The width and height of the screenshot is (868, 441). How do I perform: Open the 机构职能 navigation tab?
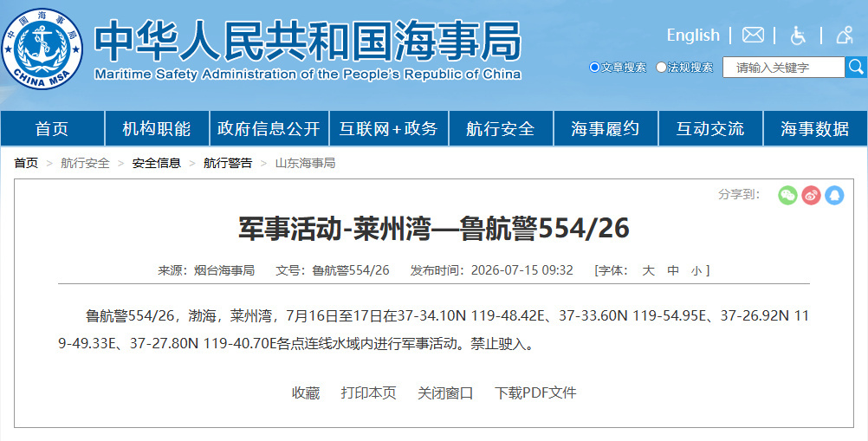(157, 128)
